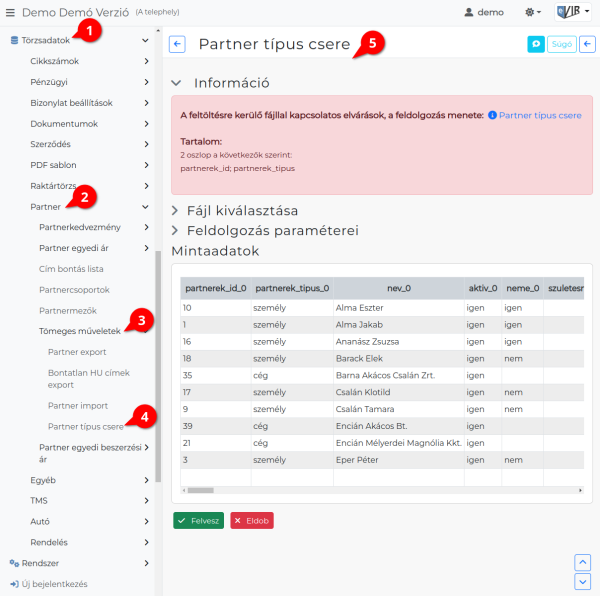Click the back arrow beside the page title
The width and height of the screenshot is (600, 596).
click(x=178, y=44)
